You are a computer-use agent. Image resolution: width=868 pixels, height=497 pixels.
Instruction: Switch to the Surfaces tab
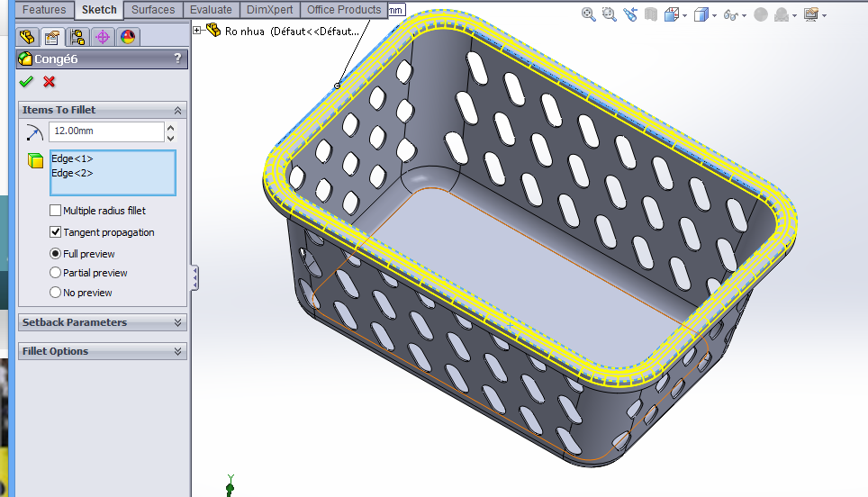point(153,10)
